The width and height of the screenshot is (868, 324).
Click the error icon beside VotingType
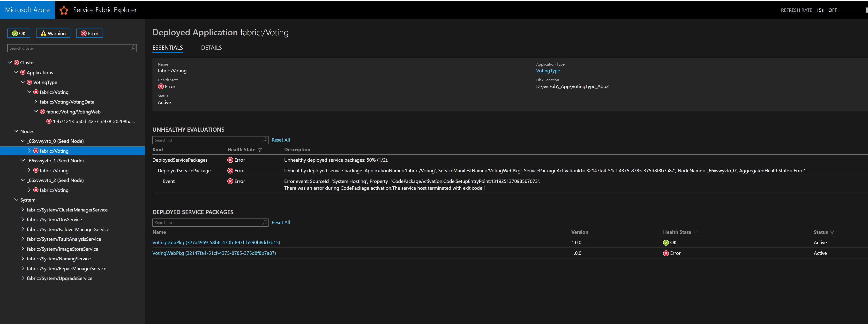pyautogui.click(x=29, y=82)
